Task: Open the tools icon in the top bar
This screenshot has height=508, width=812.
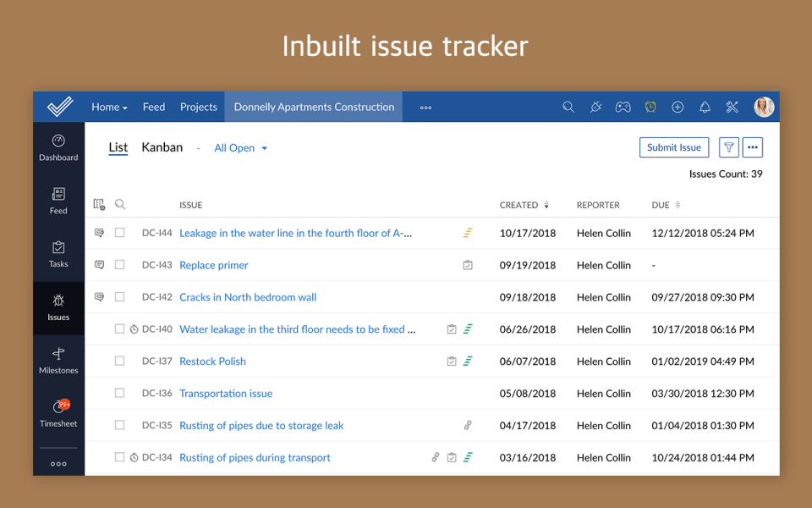Action: [732, 107]
